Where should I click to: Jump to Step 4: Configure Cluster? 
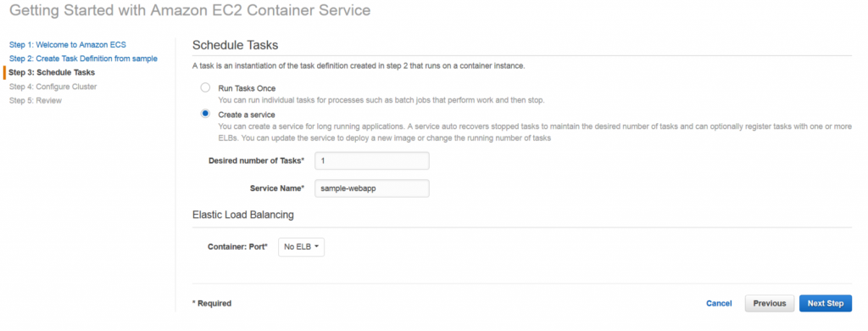pos(53,87)
